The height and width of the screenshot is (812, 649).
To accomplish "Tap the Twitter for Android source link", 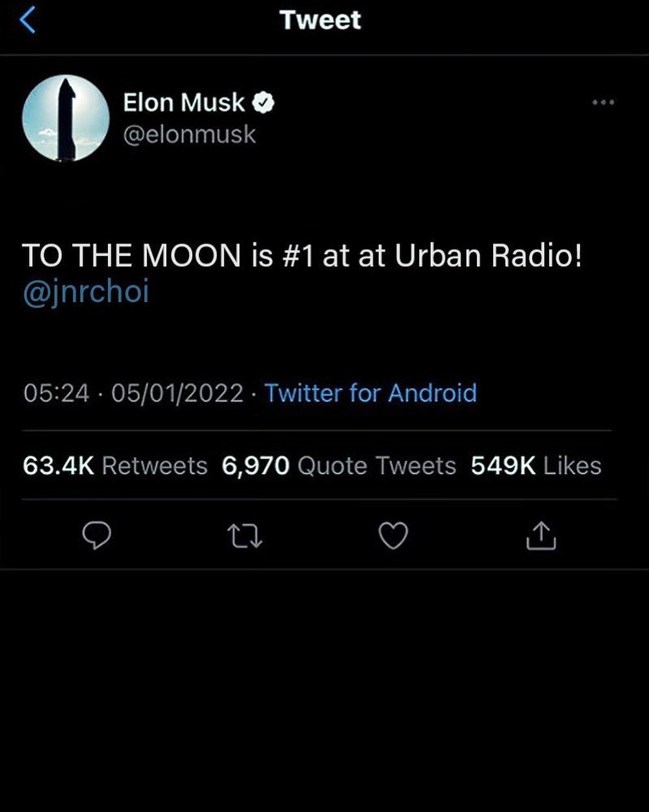I will click(x=370, y=393).
